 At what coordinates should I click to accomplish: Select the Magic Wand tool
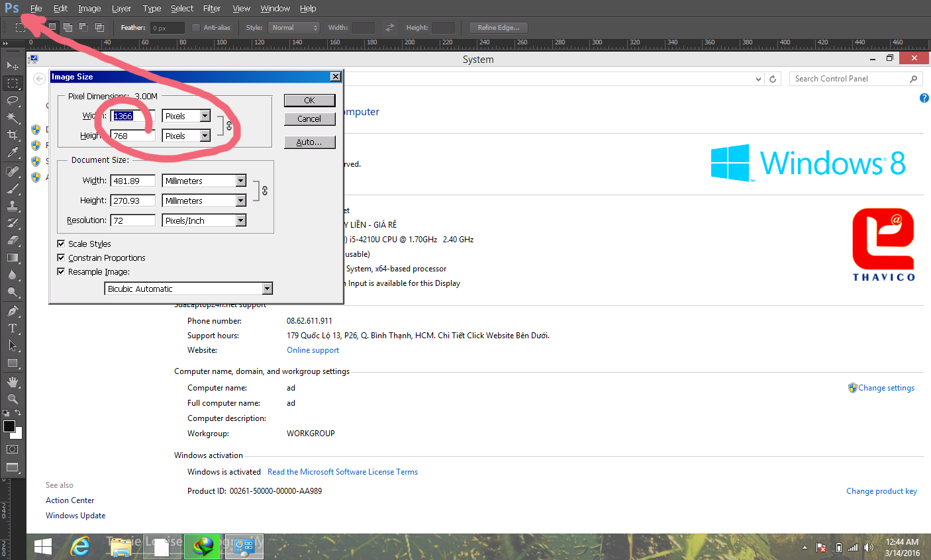tap(13, 118)
